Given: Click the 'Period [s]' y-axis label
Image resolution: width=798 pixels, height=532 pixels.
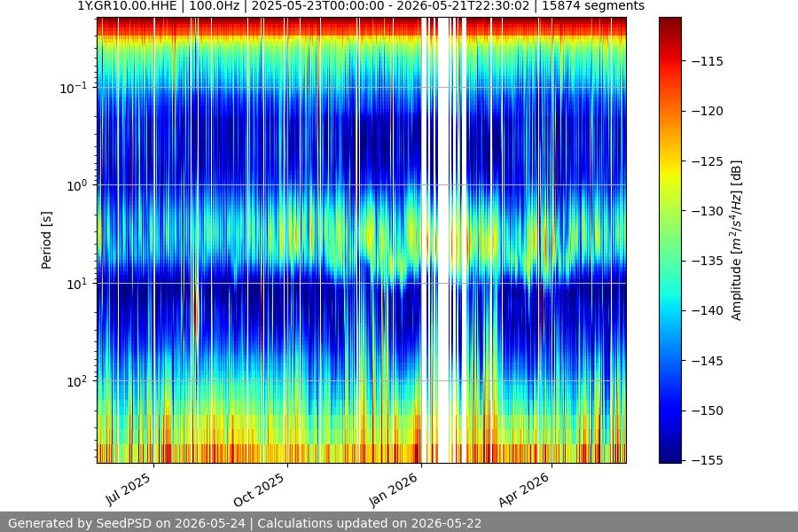Looking at the screenshot, I should [x=46, y=240].
